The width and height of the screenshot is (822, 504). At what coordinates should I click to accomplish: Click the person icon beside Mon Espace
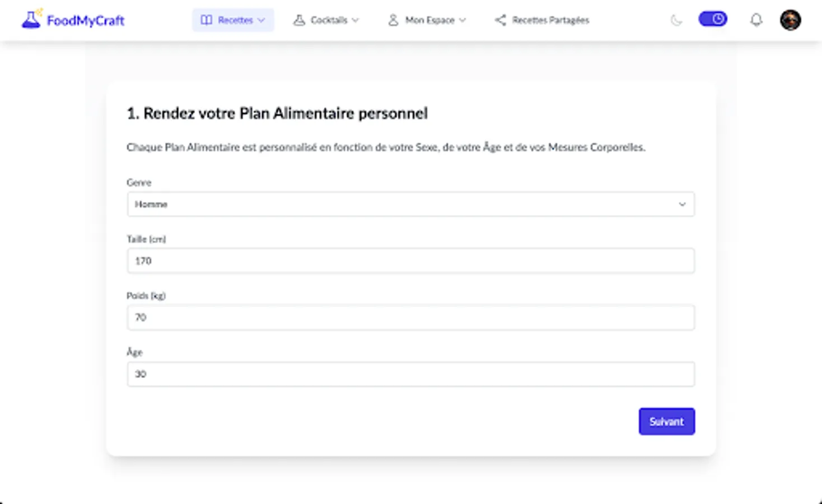click(x=393, y=20)
